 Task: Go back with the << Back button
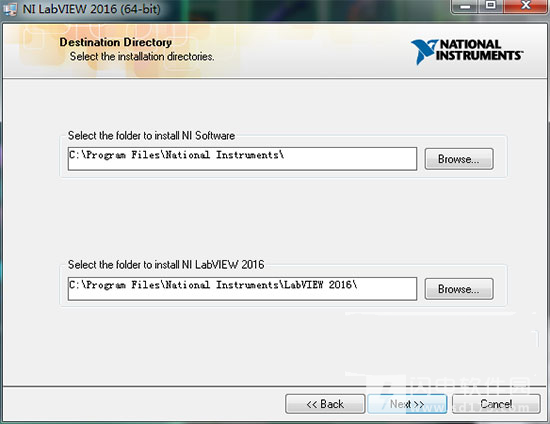click(x=325, y=404)
